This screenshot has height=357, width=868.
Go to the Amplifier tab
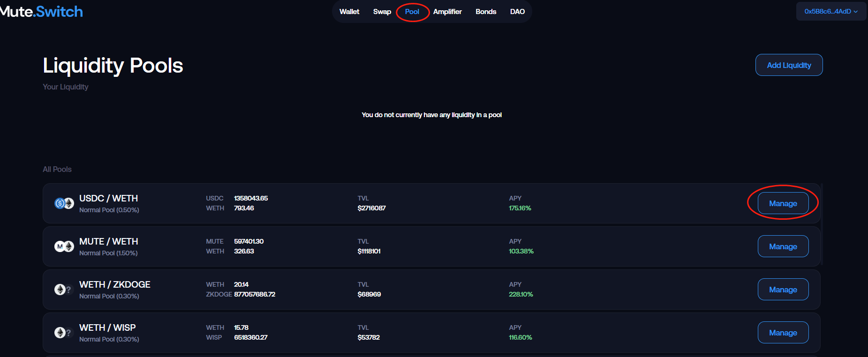[x=447, y=12]
